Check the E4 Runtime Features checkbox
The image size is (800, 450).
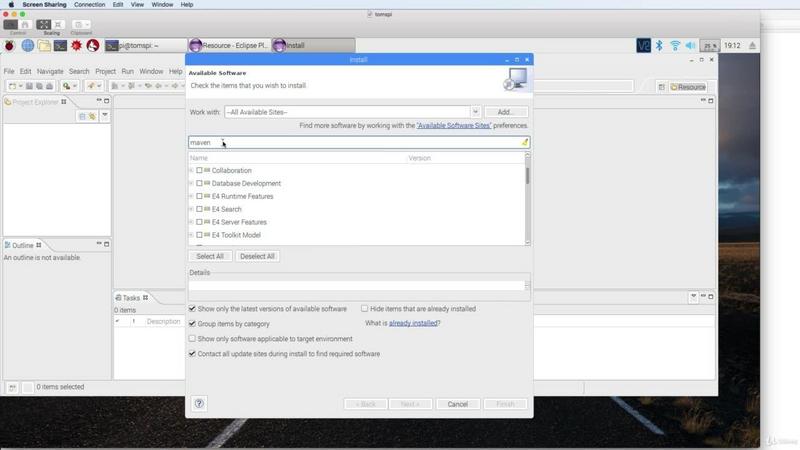[199, 196]
